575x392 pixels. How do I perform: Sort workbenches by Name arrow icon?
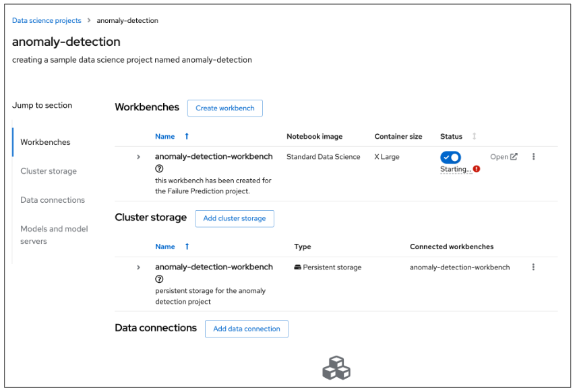(x=187, y=136)
